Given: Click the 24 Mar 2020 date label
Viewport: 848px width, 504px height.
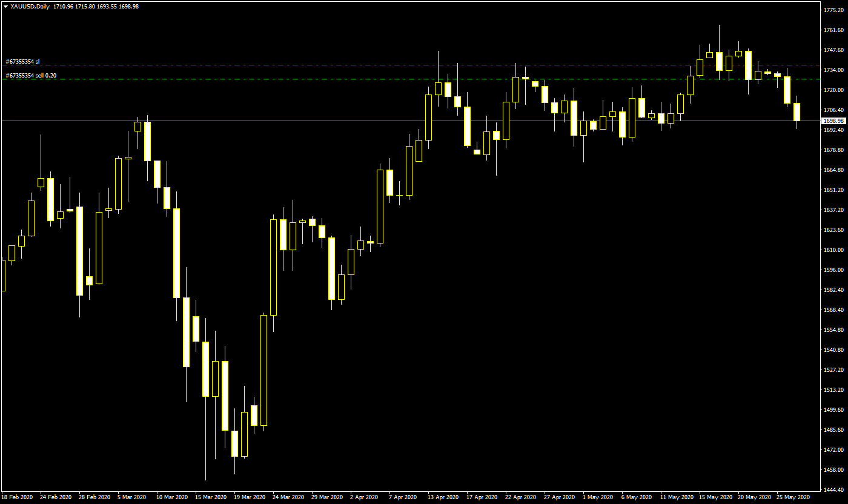Looking at the screenshot, I should 288,497.
